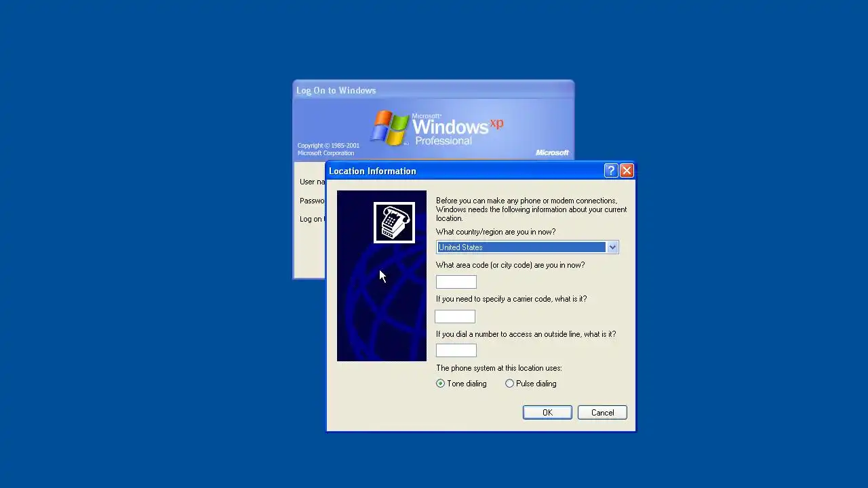Image resolution: width=868 pixels, height=488 pixels.
Task: Click the Microsoft logo in logon banner
Action: point(553,152)
